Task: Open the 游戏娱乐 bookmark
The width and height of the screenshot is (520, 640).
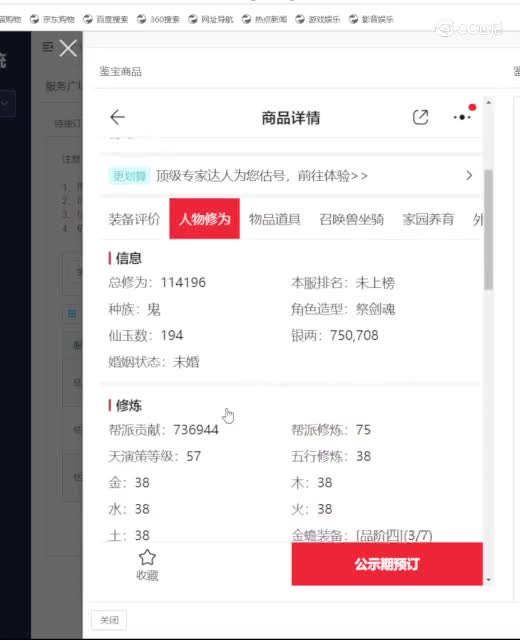Action: click(318, 19)
